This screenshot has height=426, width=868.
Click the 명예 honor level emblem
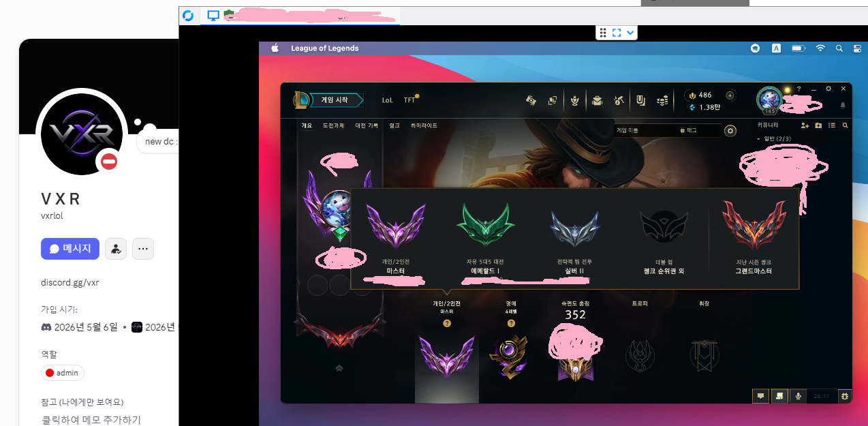[509, 358]
